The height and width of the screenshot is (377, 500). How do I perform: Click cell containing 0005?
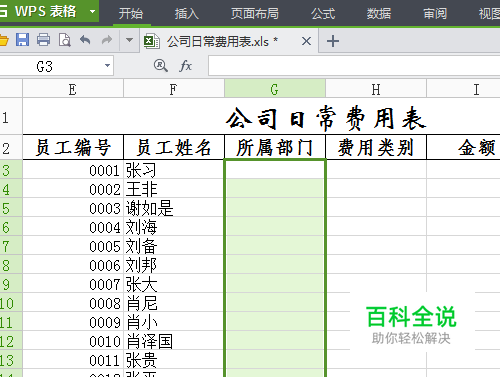[x=73, y=246]
